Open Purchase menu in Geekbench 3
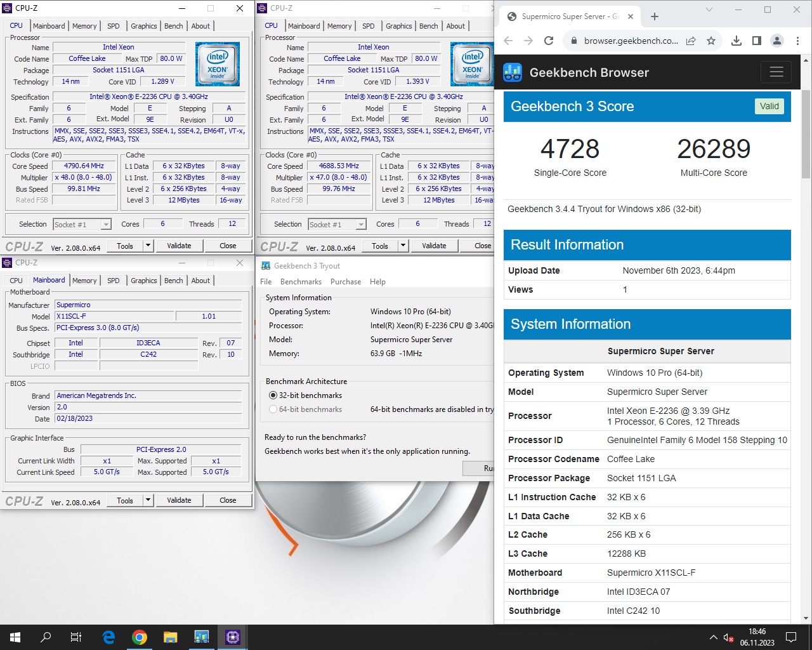The width and height of the screenshot is (812, 650). pos(346,282)
